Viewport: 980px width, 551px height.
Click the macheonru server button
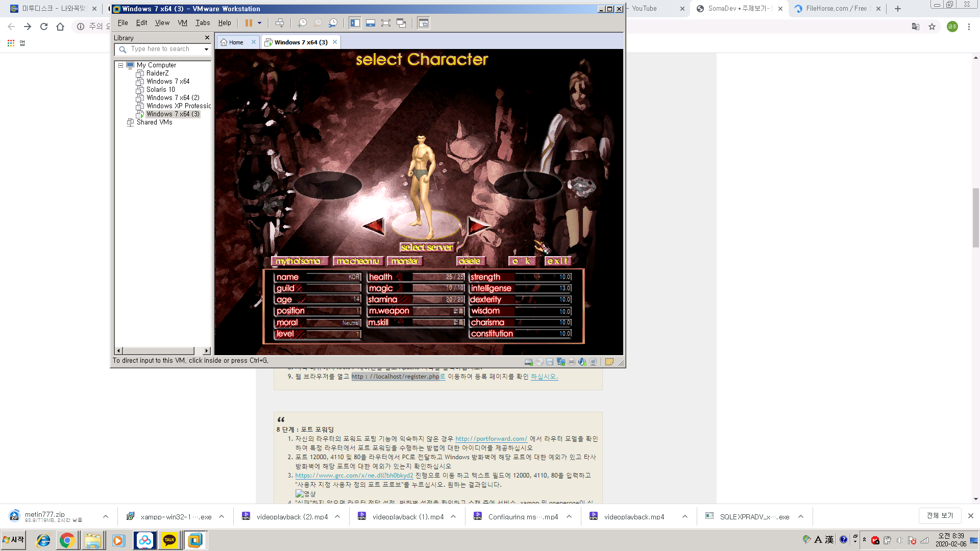click(358, 261)
